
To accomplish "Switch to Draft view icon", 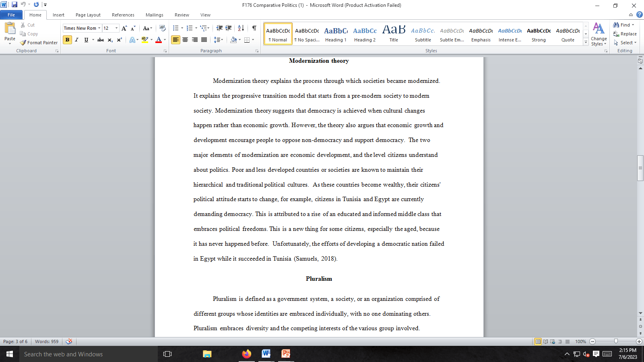I will 568,341.
